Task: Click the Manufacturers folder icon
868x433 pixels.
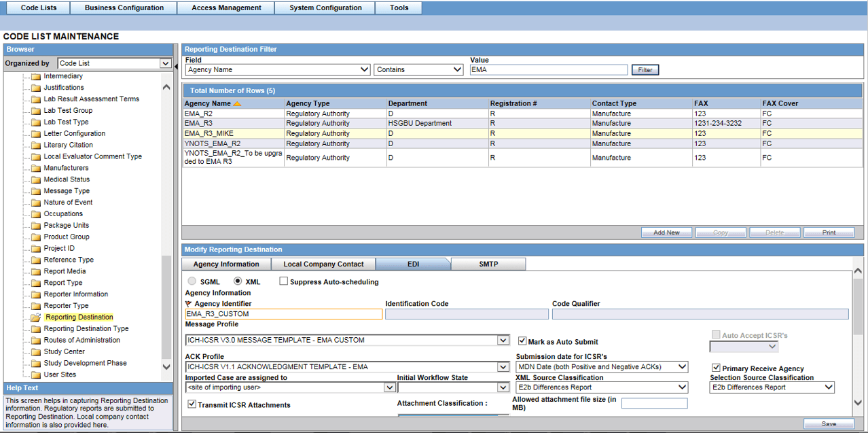Action: (x=35, y=168)
